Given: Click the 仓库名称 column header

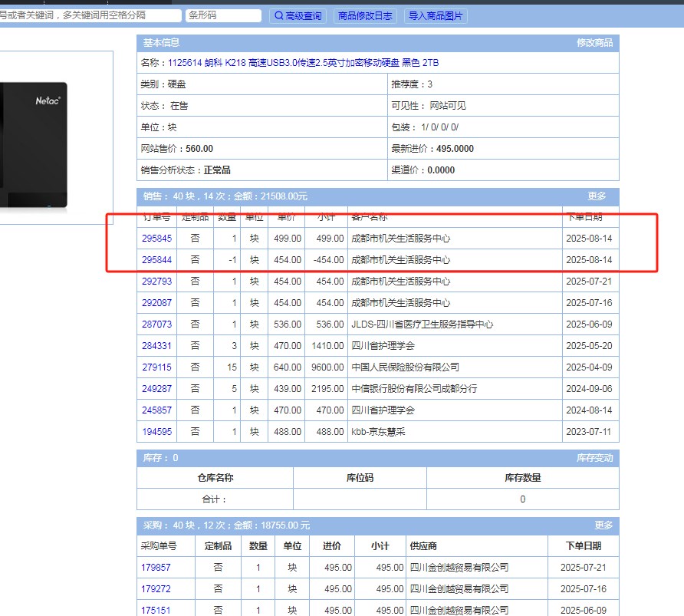Looking at the screenshot, I should pos(215,478).
